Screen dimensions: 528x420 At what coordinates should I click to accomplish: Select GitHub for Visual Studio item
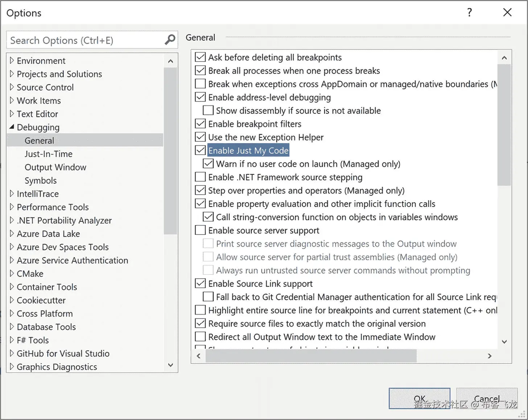coord(63,353)
